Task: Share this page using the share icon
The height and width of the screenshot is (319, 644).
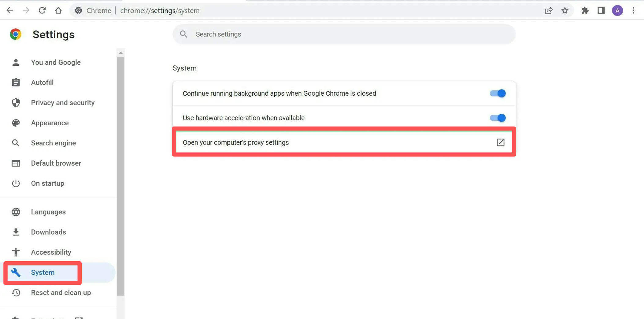Action: click(x=549, y=10)
